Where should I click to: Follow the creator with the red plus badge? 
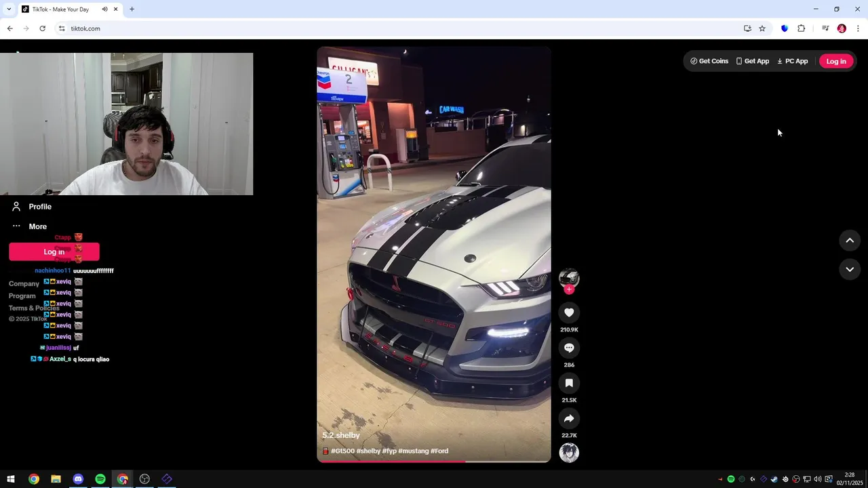tap(569, 289)
